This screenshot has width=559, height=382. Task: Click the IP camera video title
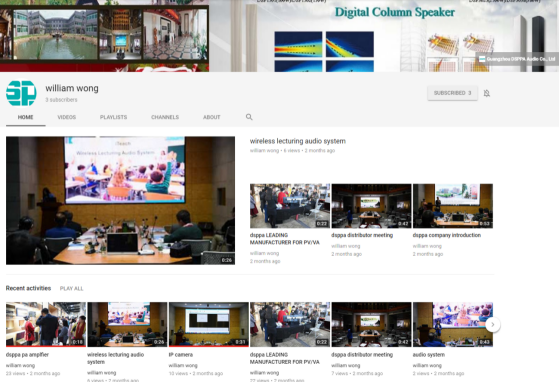[x=181, y=355]
